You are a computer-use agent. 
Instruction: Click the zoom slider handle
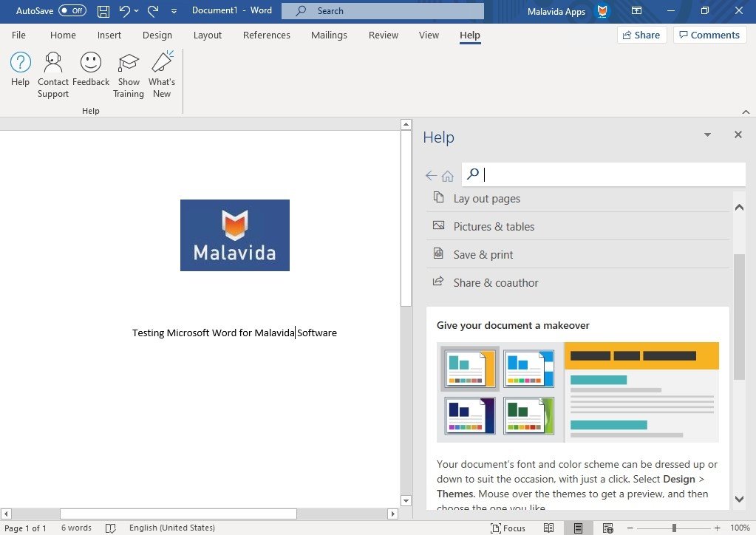[674, 528]
